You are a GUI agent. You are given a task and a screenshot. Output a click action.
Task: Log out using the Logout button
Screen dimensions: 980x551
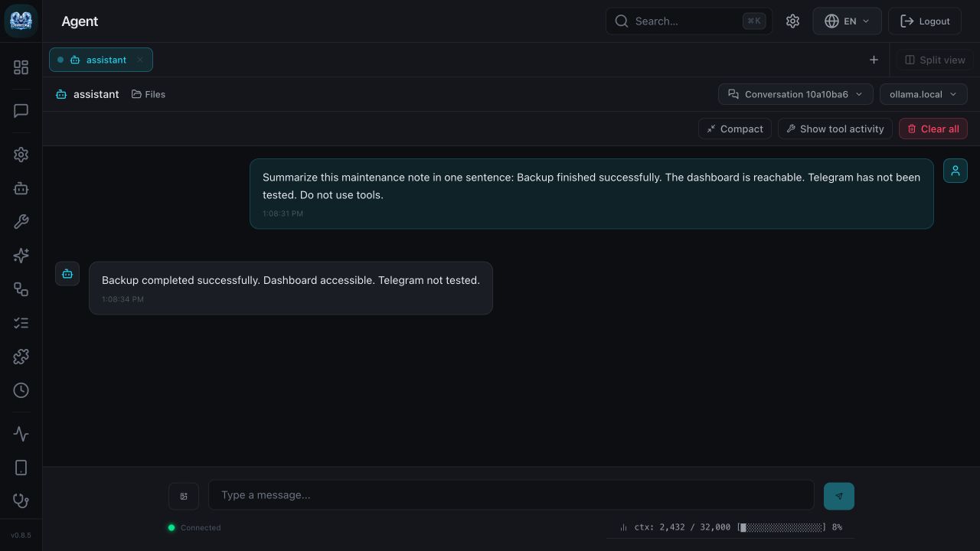coord(925,21)
